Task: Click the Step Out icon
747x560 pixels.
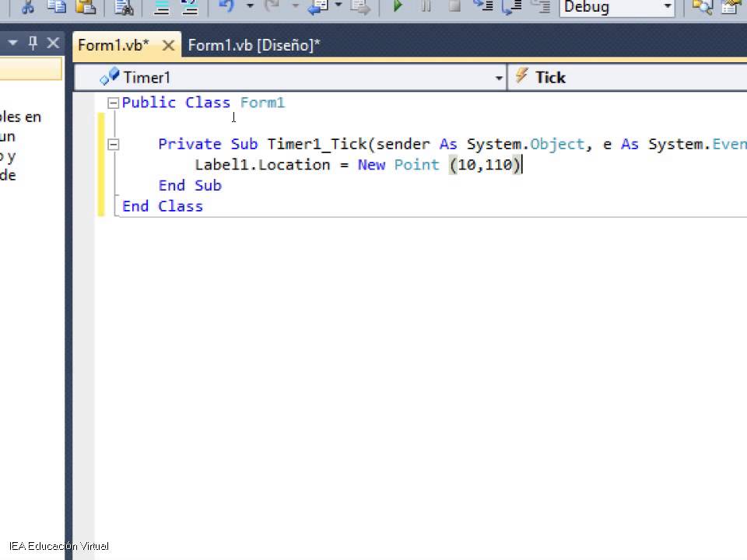Action: tap(541, 7)
